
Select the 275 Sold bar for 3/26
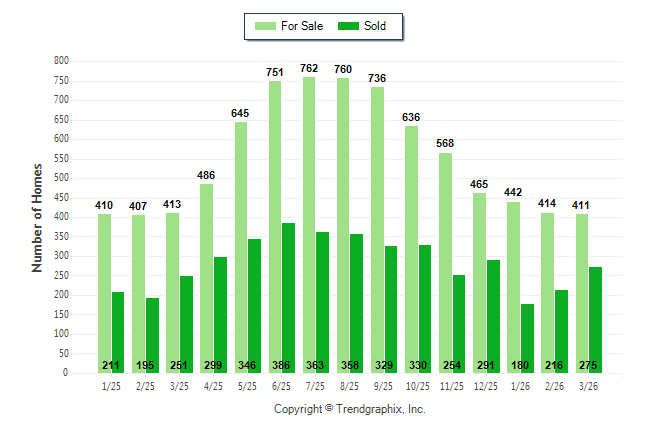(595, 320)
